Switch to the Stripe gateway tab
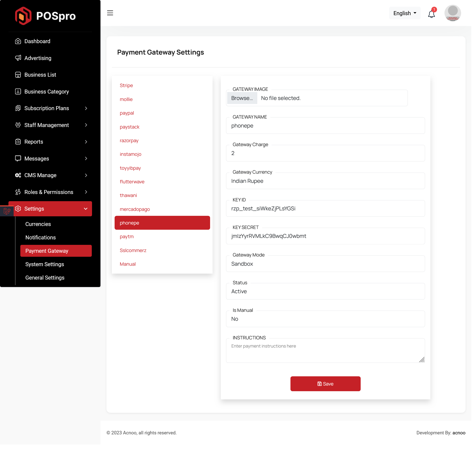The width and height of the screenshot is (476, 449). pyautogui.click(x=126, y=85)
